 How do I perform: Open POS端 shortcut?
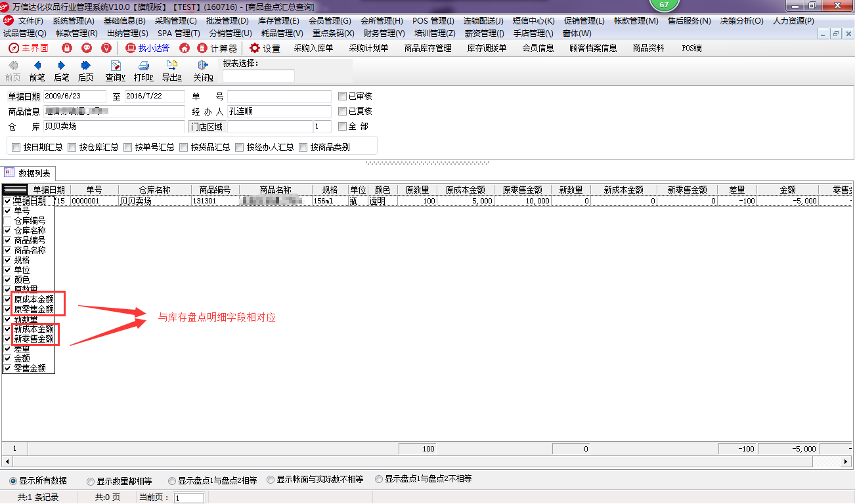tap(691, 48)
